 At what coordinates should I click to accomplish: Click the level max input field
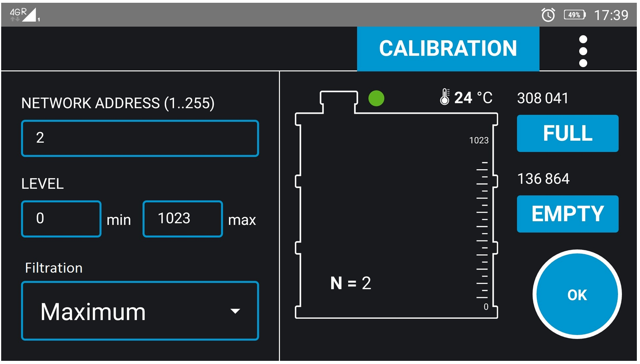[x=182, y=219]
